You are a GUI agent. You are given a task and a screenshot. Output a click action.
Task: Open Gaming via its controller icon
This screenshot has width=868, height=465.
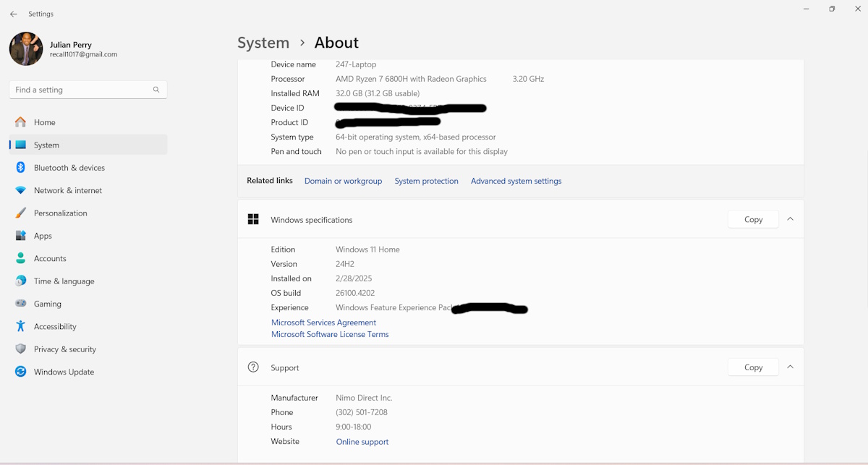coord(20,304)
